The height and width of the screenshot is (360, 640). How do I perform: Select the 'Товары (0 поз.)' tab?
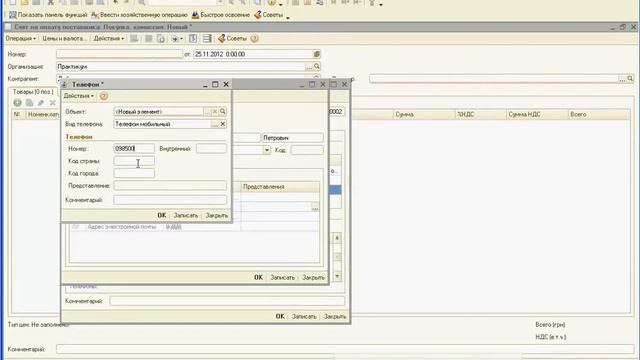tap(33, 92)
